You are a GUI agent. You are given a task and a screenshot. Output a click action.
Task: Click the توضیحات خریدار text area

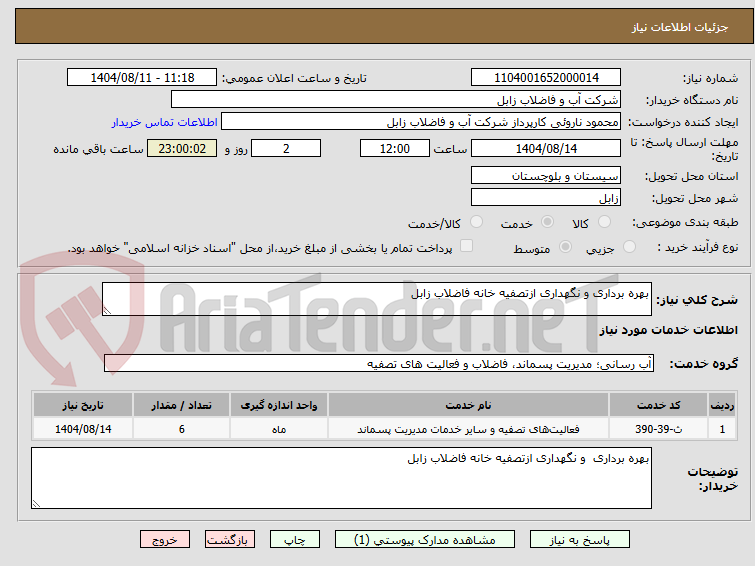tap(341, 478)
